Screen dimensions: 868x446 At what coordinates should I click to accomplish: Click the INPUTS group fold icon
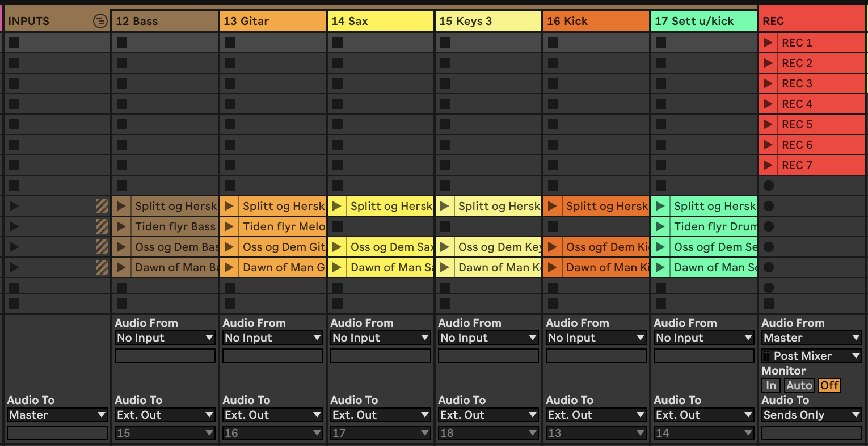pyautogui.click(x=100, y=22)
